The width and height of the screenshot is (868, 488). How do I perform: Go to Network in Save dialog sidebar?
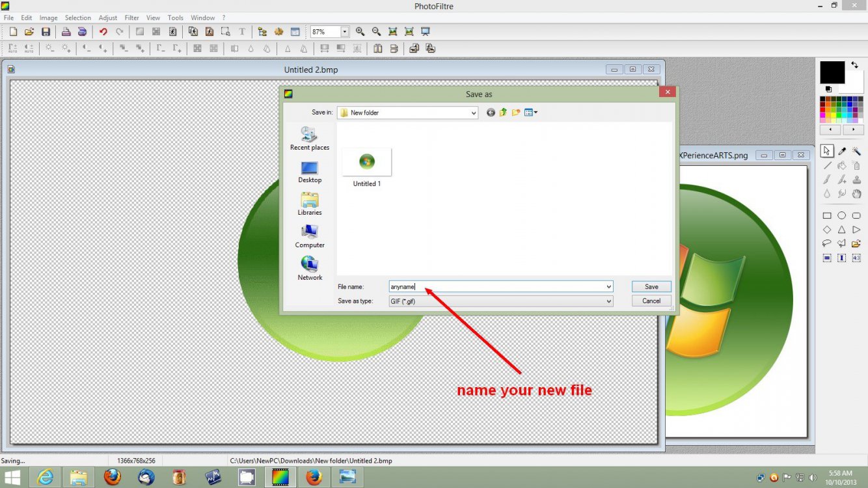coord(310,268)
